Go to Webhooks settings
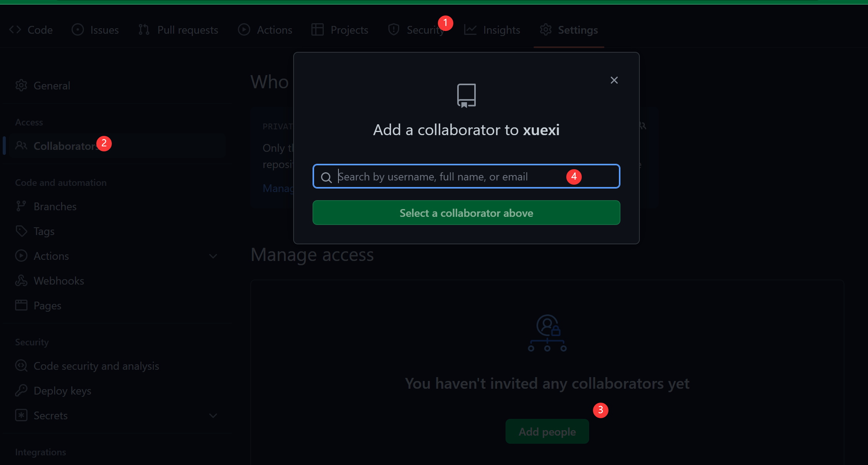Viewport: 868px width, 465px height. tap(58, 281)
